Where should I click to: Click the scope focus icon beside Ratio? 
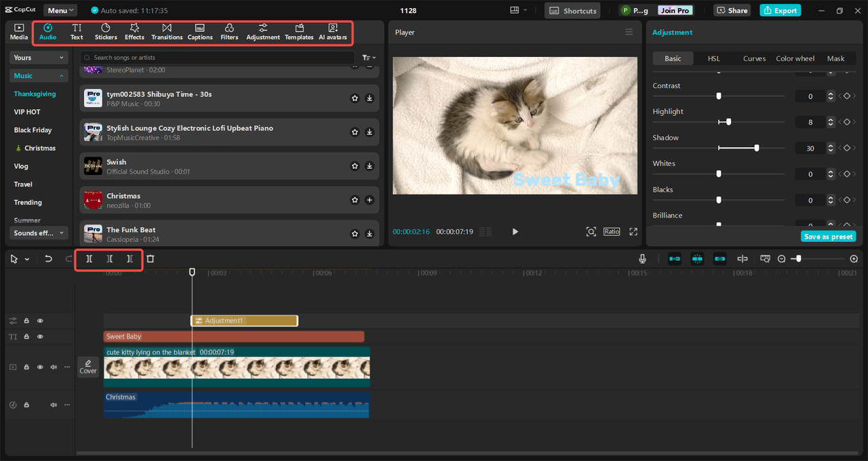pyautogui.click(x=591, y=232)
